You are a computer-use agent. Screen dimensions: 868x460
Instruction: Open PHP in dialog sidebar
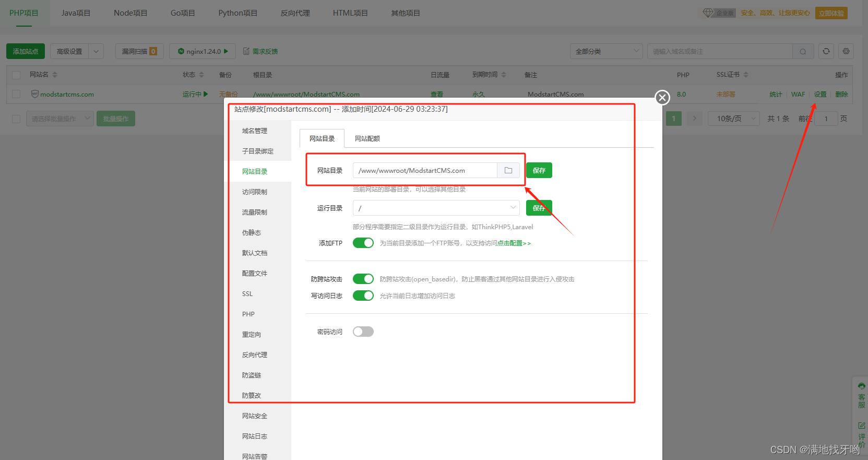[x=248, y=314]
